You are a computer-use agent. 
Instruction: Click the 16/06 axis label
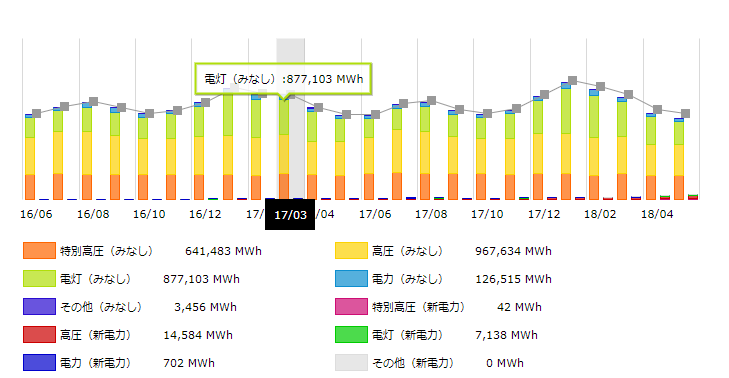click(36, 214)
